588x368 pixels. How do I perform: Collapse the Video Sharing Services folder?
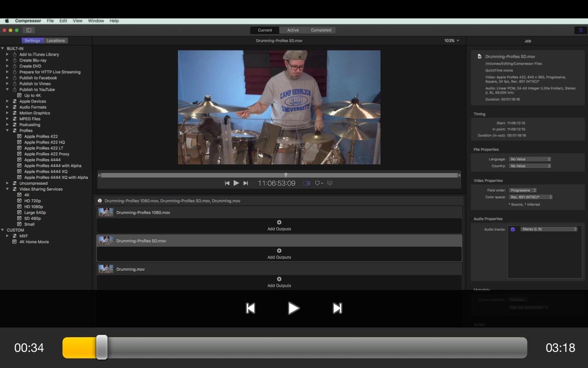[x=7, y=189]
